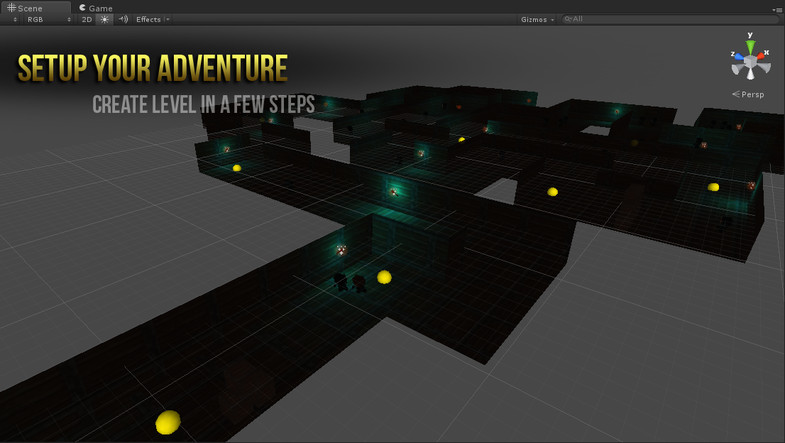
Task: Toggle the 2D view mode button
Action: tap(87, 20)
